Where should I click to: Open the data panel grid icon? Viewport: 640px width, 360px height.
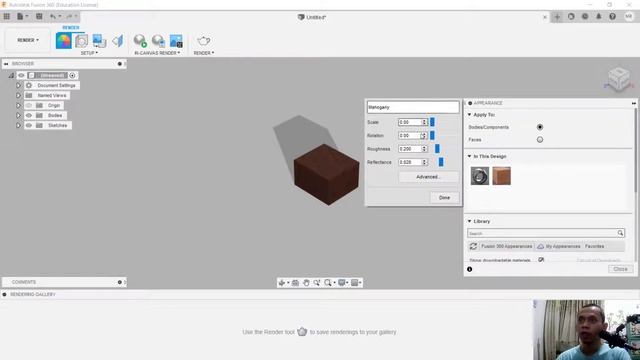click(7, 17)
